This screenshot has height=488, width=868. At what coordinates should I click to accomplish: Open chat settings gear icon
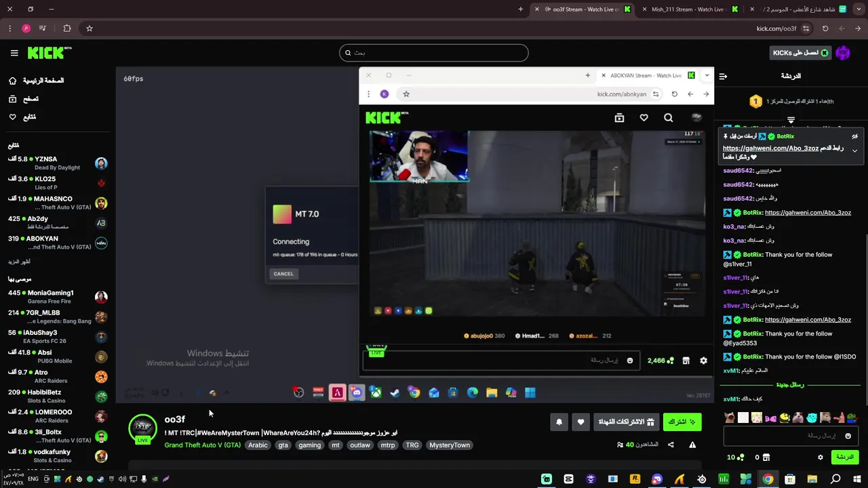820,457
